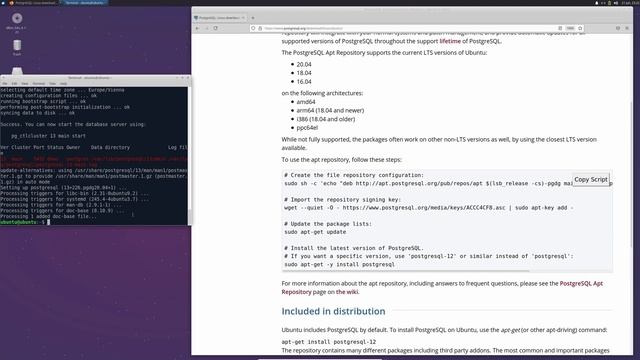Click 'i386 (18.04 and older)' item
The width and height of the screenshot is (640, 360).
point(326,119)
